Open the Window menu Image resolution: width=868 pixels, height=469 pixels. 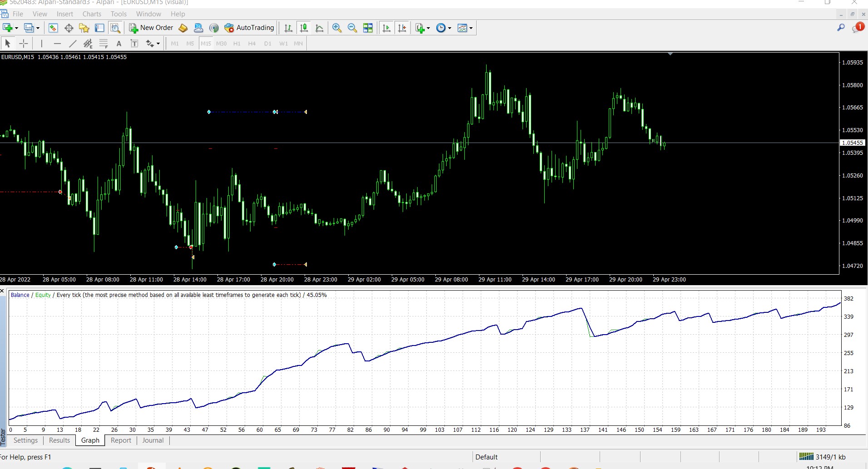tap(148, 14)
